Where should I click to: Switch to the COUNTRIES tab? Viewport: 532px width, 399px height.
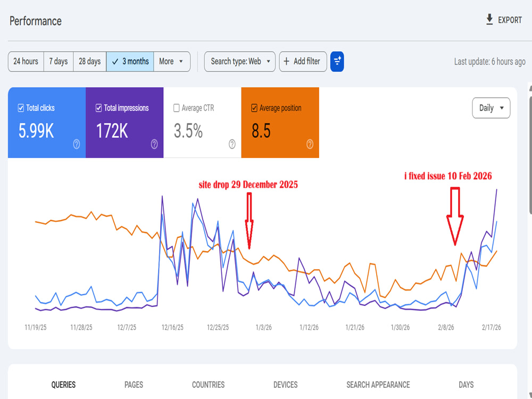[x=209, y=385]
